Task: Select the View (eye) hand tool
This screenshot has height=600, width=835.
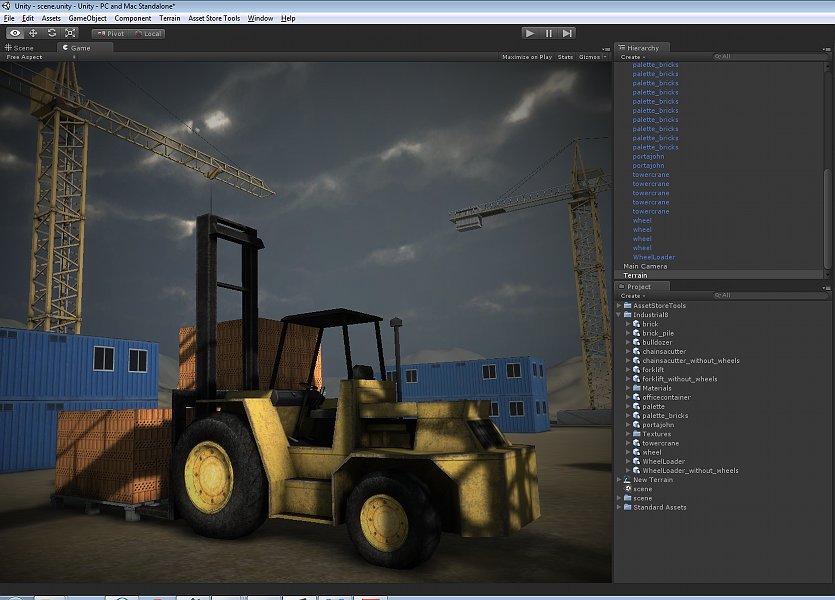Action: [x=15, y=33]
